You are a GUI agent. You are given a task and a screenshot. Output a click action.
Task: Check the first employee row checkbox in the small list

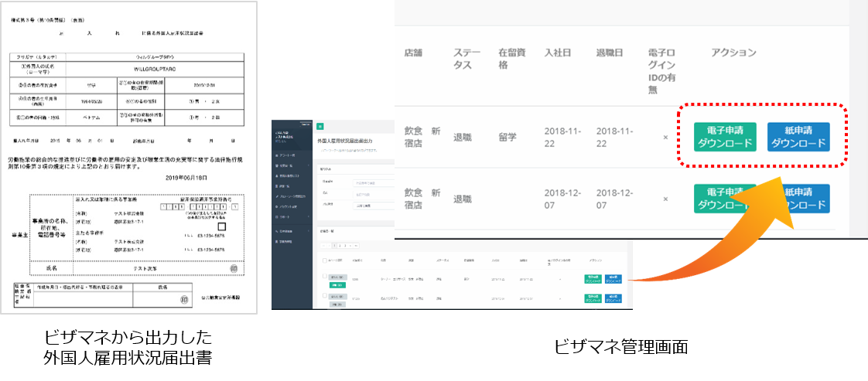tap(323, 275)
